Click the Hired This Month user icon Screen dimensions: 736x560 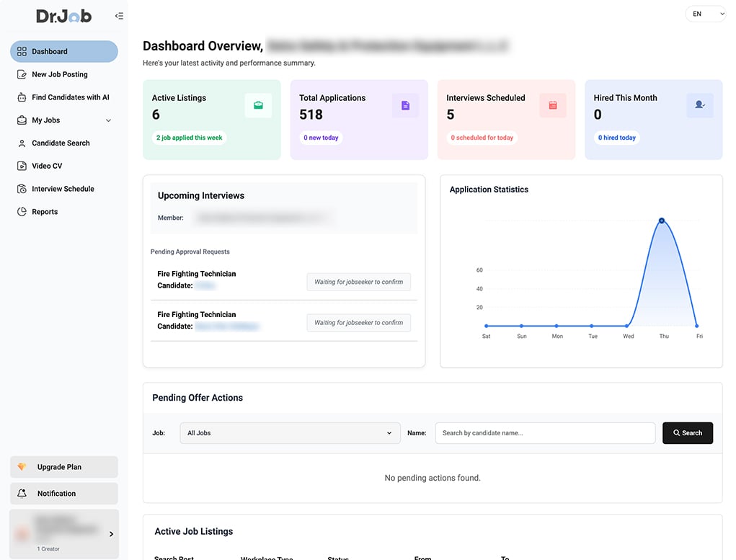pos(699,105)
